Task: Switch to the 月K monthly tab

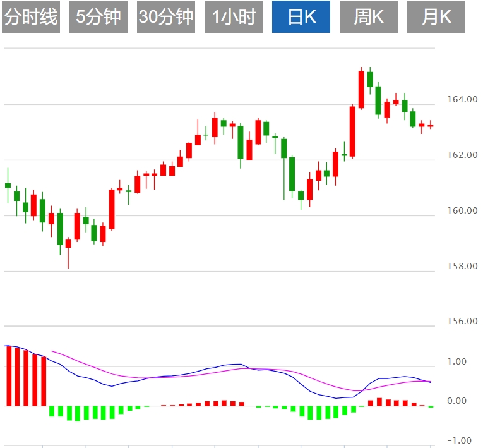Action: click(x=436, y=16)
